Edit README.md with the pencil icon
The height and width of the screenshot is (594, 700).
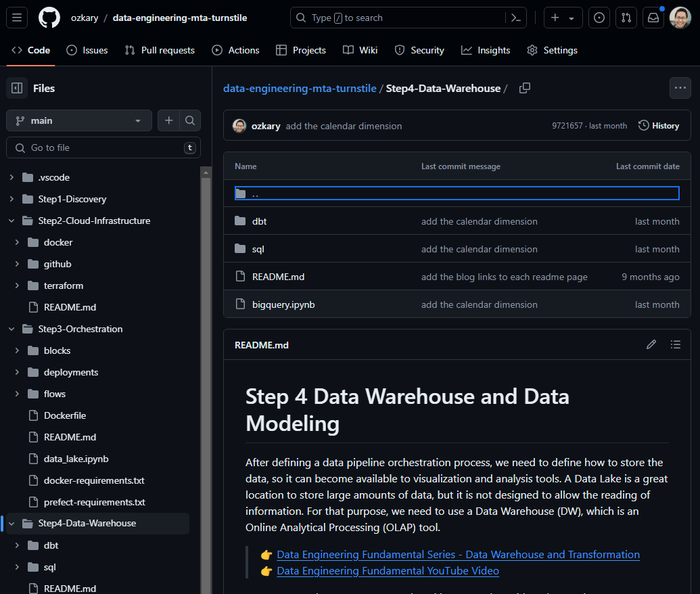pos(651,344)
